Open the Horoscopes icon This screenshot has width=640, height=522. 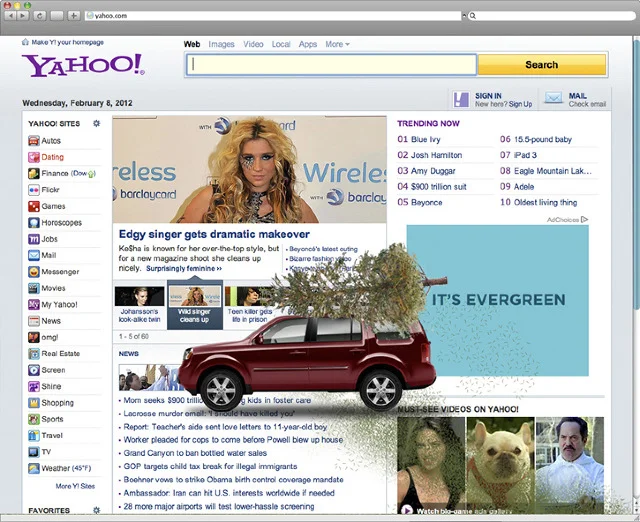pyautogui.click(x=34, y=223)
